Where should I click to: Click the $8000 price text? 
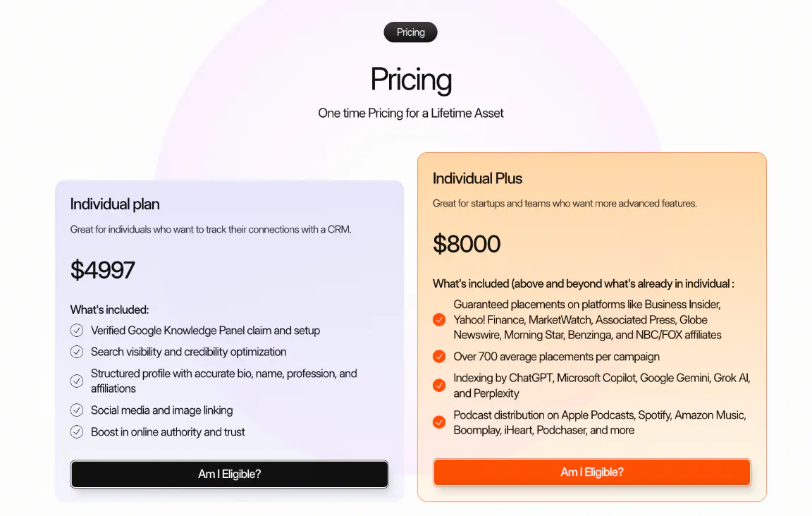coord(467,243)
